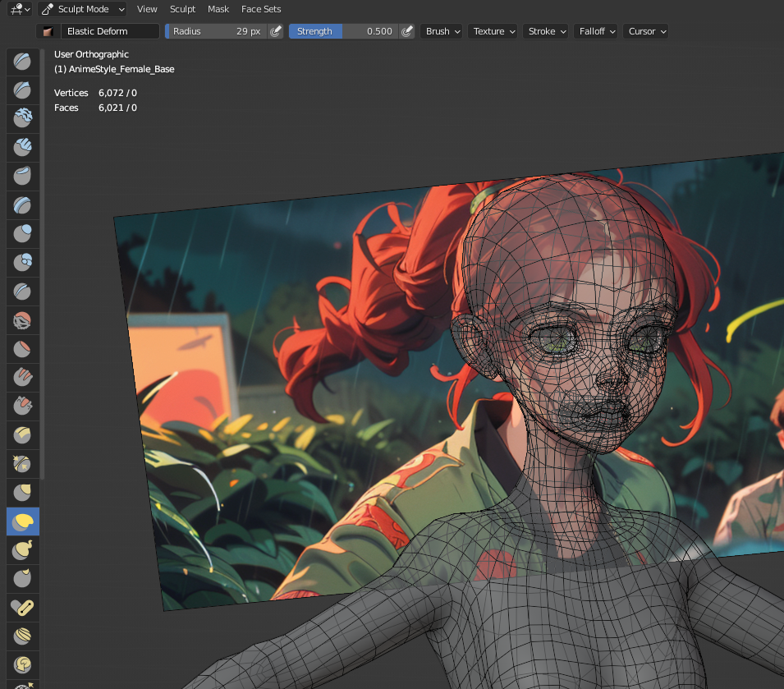This screenshot has height=689, width=784.
Task: Toggle pressure sensitivity for Strength
Action: 407,31
